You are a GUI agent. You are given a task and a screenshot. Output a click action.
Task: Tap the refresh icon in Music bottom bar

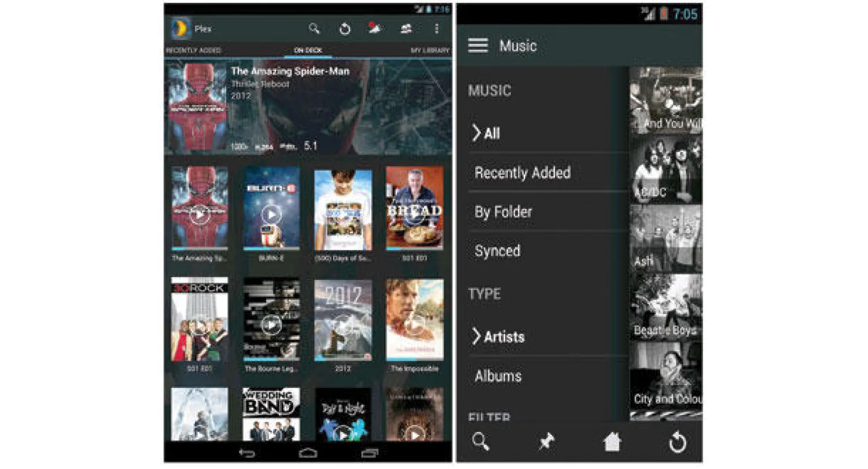click(677, 443)
